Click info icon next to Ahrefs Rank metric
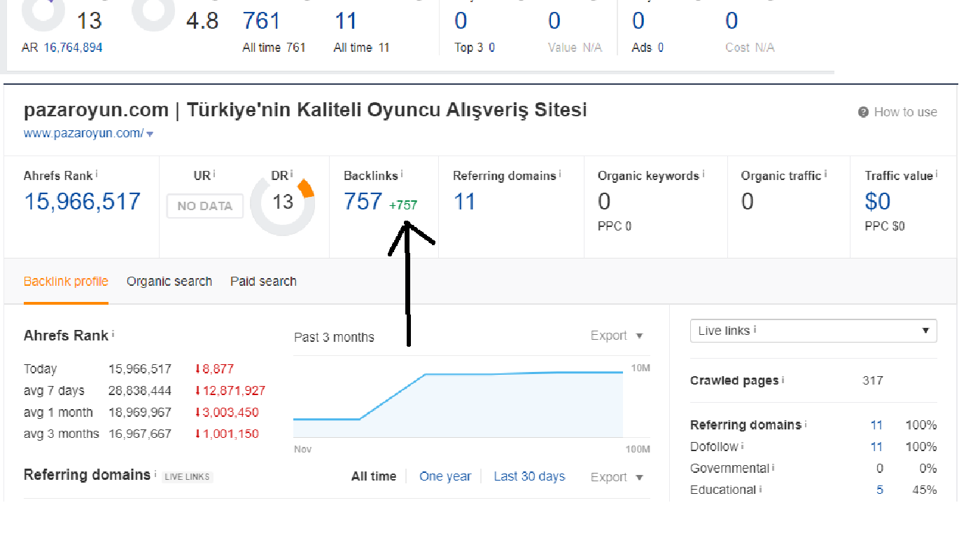The width and height of the screenshot is (980, 552). coord(97,173)
